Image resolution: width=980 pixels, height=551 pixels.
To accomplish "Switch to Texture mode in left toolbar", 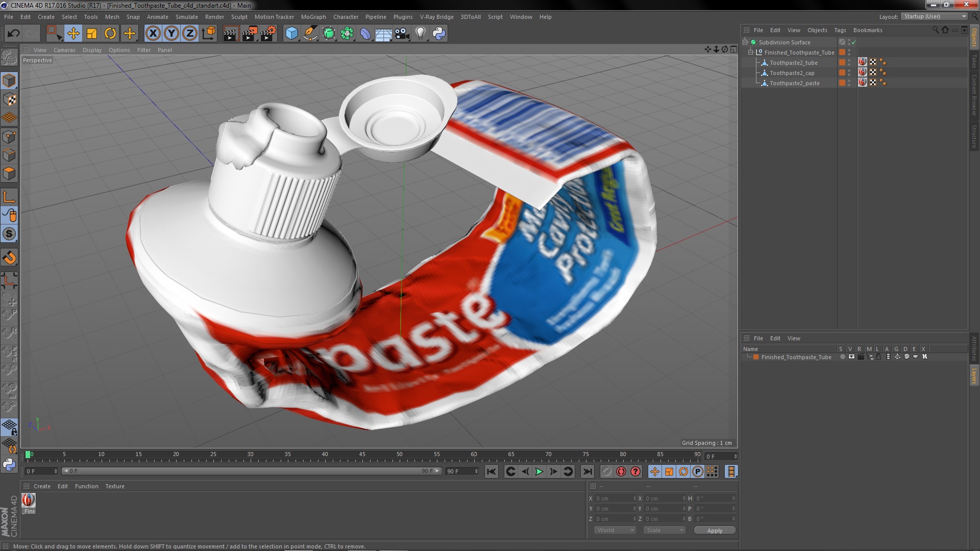I will click(x=9, y=99).
